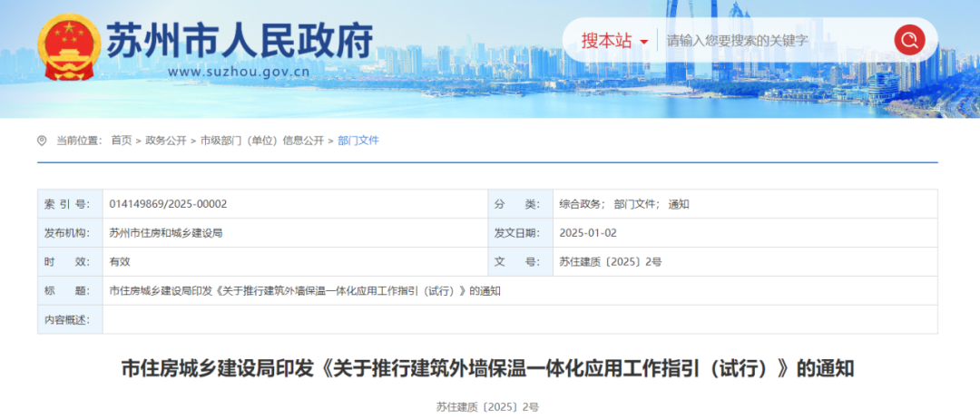
Task: Open the 搜本站 search scope dropdown
Action: coord(606,41)
